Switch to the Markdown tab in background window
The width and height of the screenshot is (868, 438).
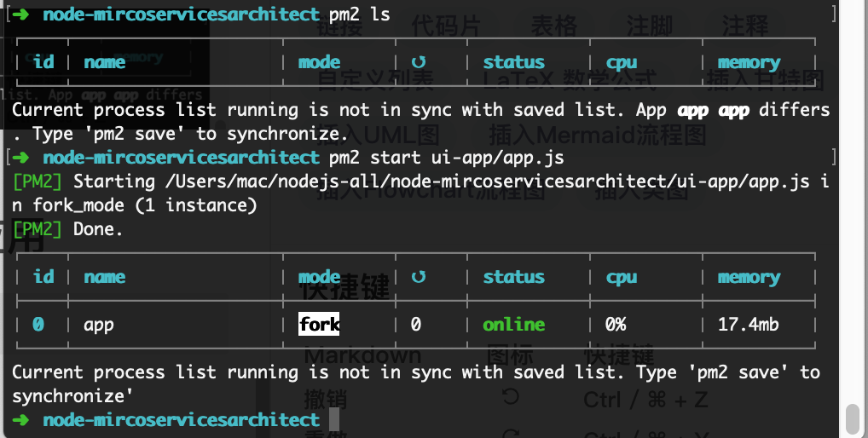362,354
